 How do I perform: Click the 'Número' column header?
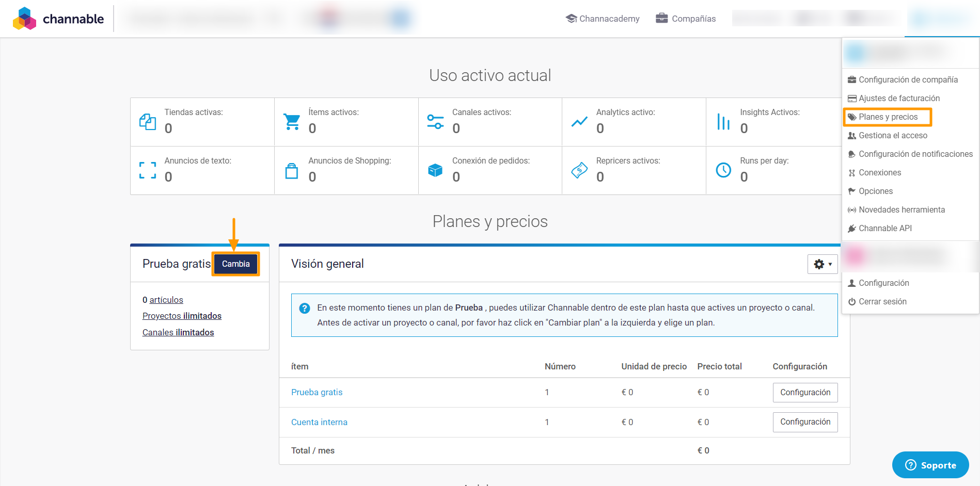point(560,367)
